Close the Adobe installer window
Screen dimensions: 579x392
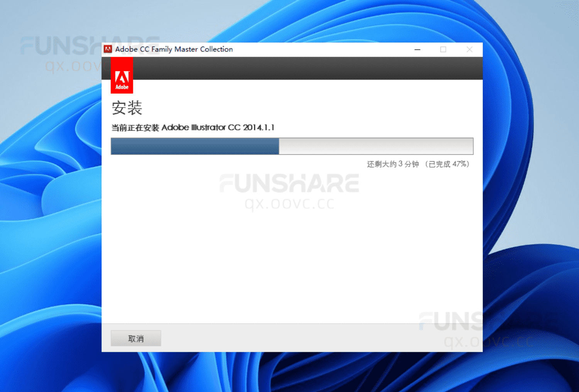click(469, 49)
